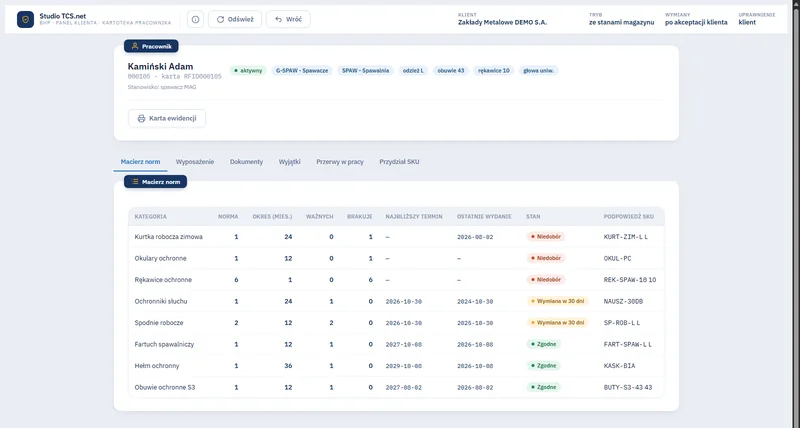Click the Macierz norm tab
The width and height of the screenshot is (800, 428).
pos(140,162)
